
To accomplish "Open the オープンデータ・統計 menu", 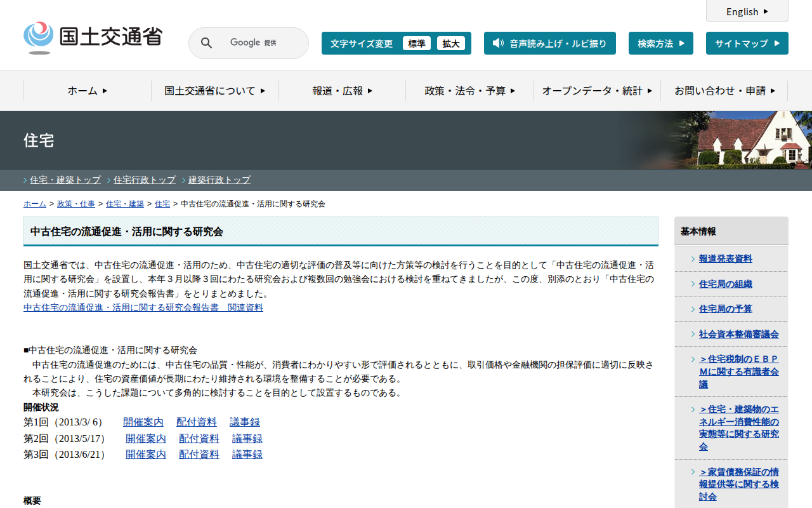I will coord(596,91).
